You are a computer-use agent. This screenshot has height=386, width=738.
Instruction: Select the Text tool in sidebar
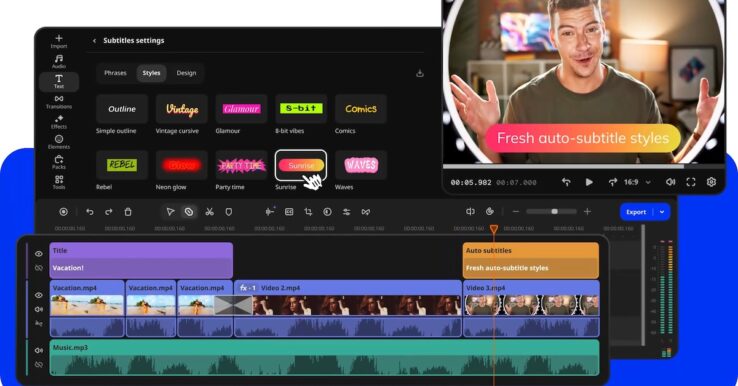click(59, 82)
